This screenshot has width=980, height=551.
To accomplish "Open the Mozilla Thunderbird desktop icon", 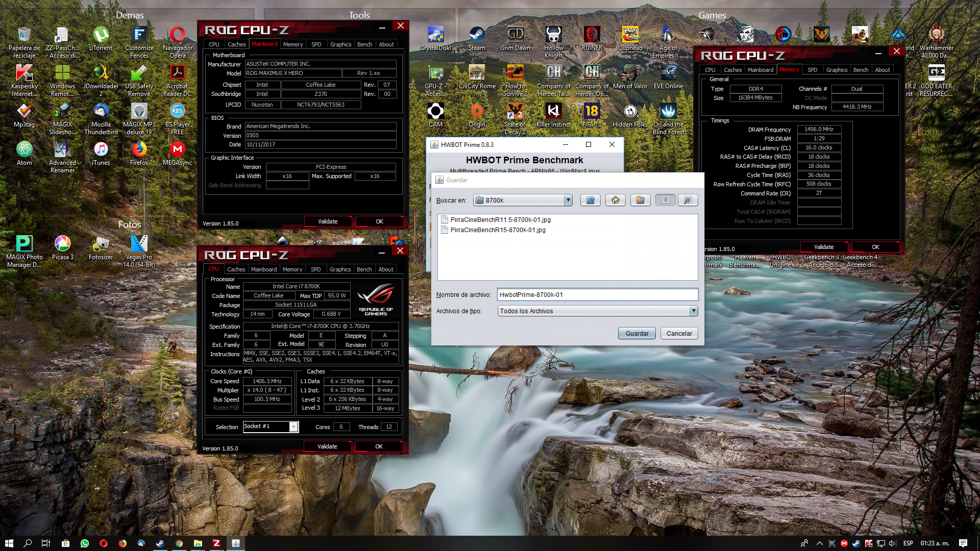I will [x=101, y=119].
